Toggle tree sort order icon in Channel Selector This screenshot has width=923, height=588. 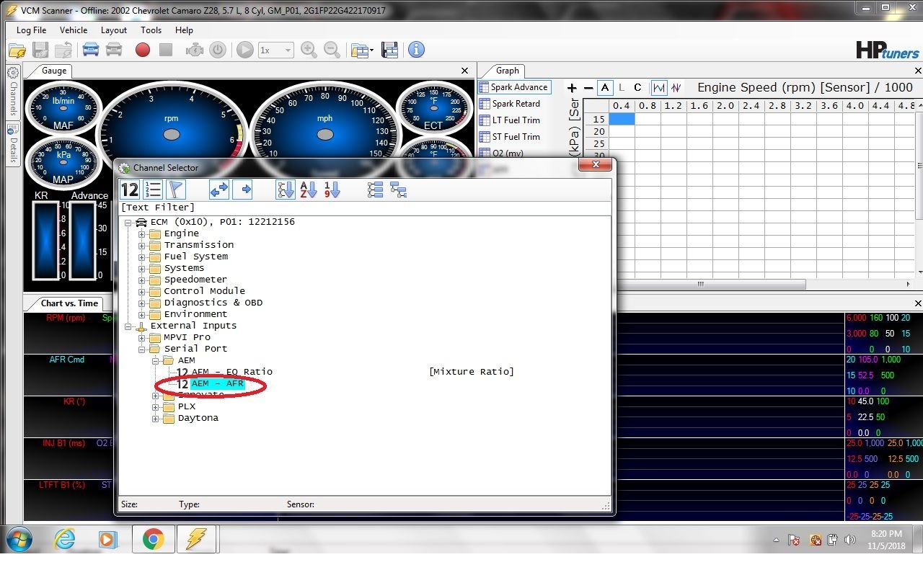click(286, 190)
